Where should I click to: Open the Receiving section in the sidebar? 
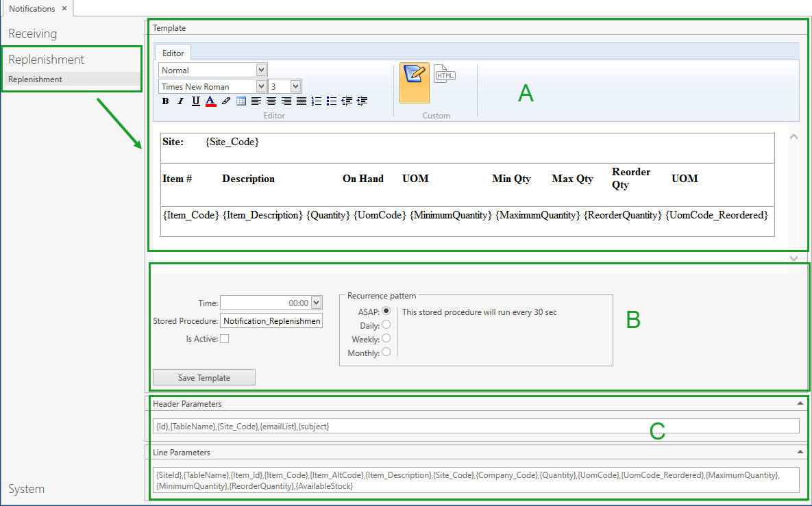coord(33,34)
